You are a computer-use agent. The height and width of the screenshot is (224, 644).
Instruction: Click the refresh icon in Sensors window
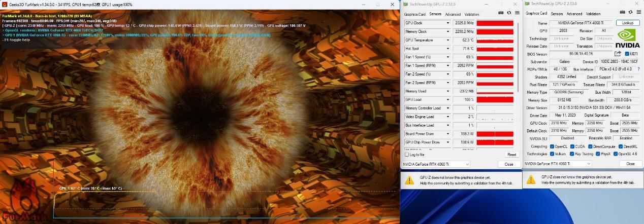click(x=508, y=14)
